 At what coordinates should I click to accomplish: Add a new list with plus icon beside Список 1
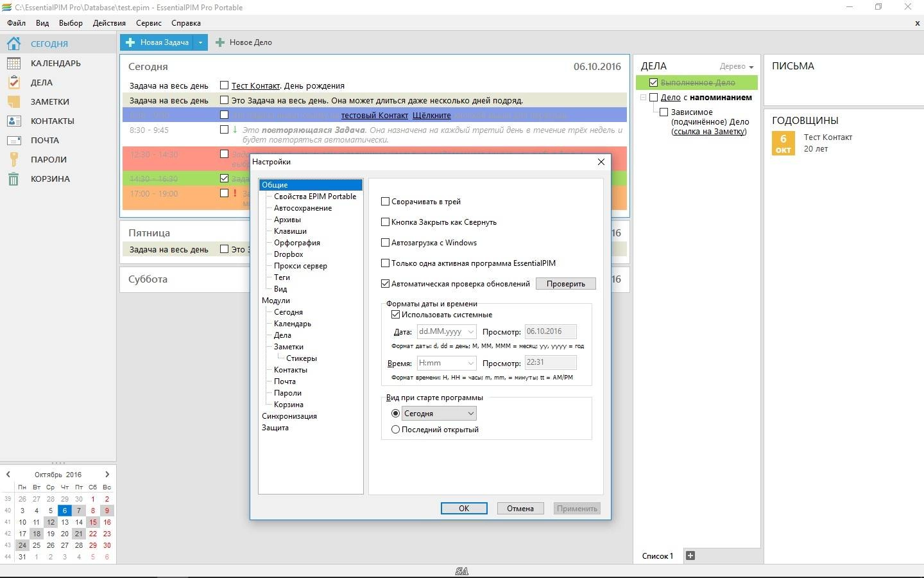[690, 556]
